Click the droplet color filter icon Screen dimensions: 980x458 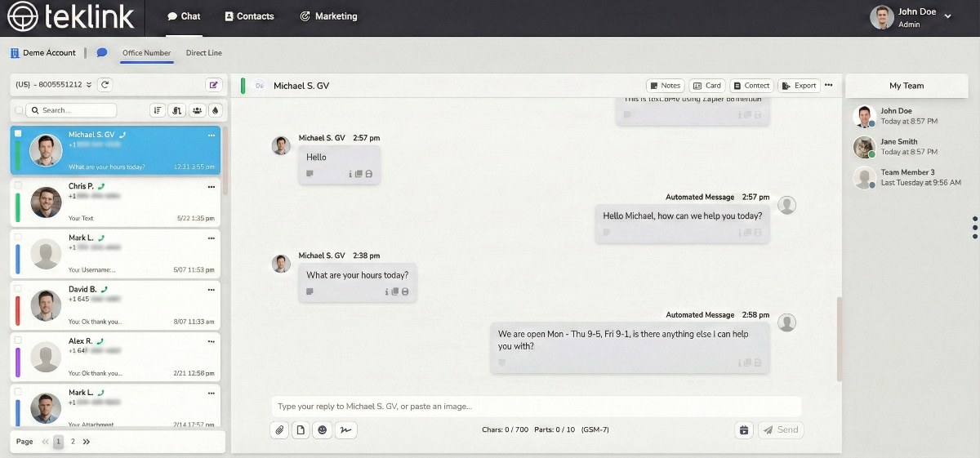click(215, 110)
